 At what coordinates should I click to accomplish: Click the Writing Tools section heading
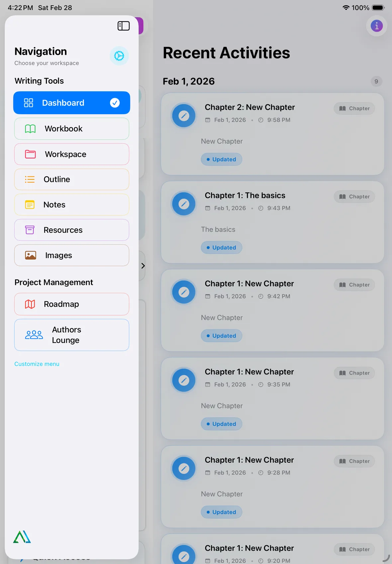click(x=39, y=81)
